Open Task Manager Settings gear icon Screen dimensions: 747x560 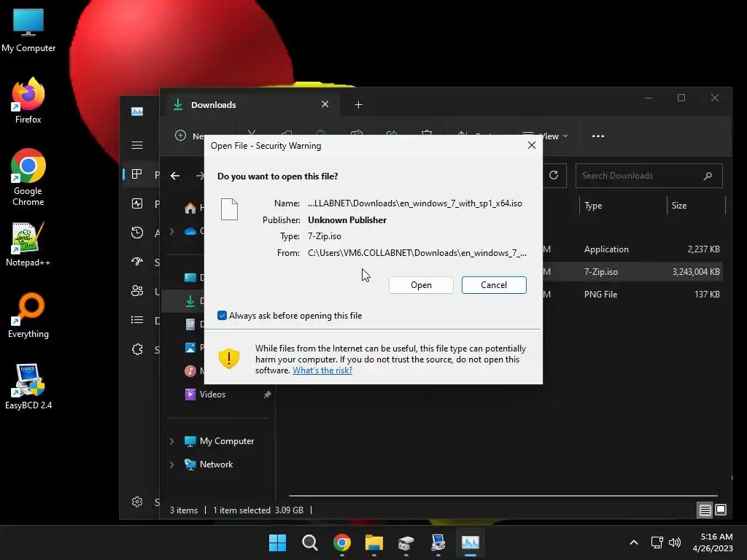pos(137,502)
